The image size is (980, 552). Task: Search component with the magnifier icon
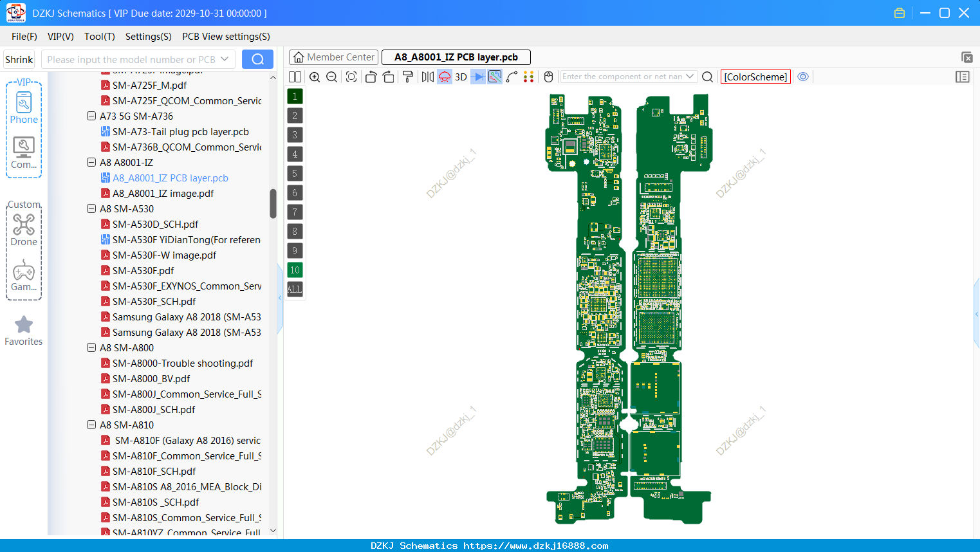707,77
